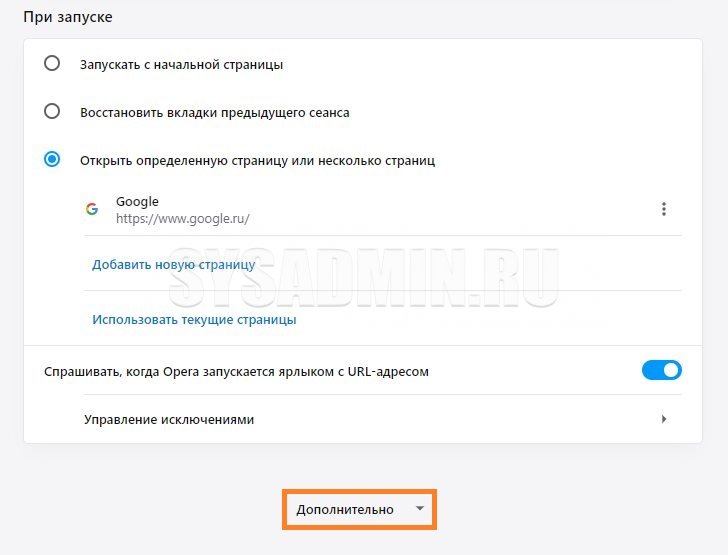Click arrow next to 'Управление исключениями'

click(664, 419)
